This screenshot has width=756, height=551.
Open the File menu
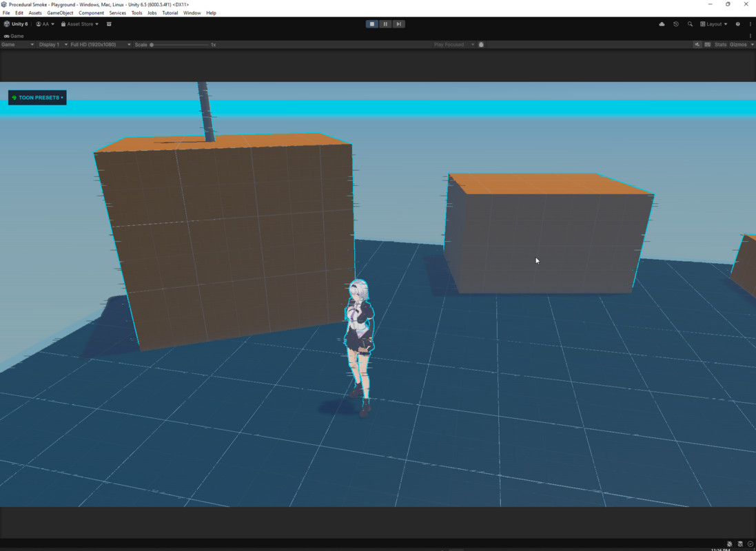click(6, 13)
